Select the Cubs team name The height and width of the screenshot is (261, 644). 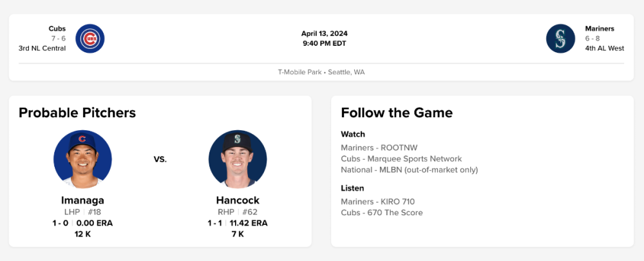click(57, 28)
